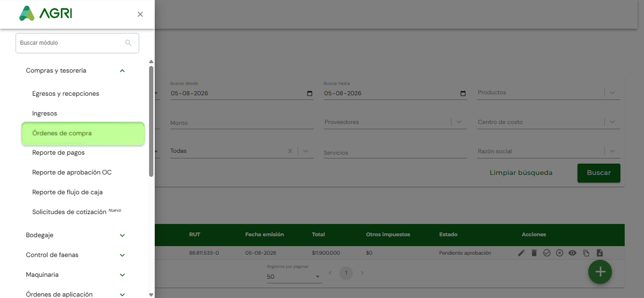644x298 pixels.
Task: Click Limpiar búsqueda
Action: click(x=521, y=173)
